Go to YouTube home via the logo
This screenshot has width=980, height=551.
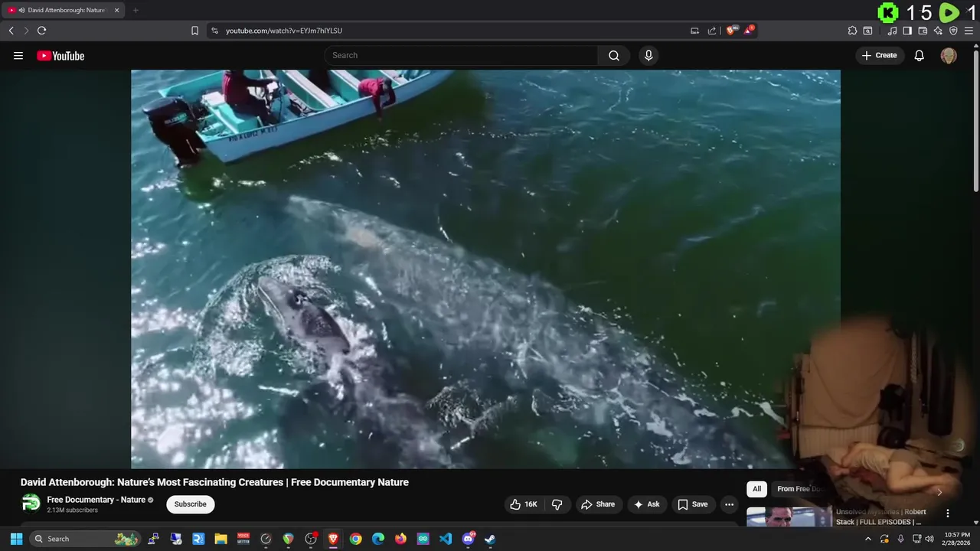[60, 55]
